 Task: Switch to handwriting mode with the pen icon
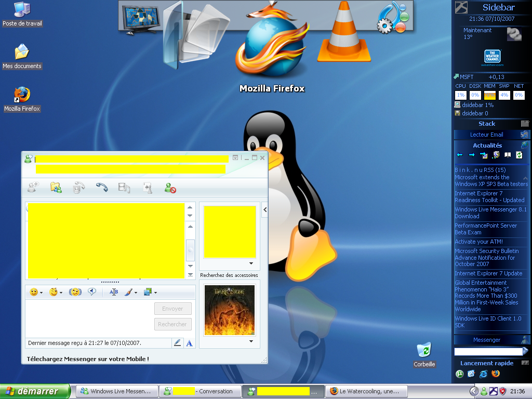pyautogui.click(x=177, y=343)
